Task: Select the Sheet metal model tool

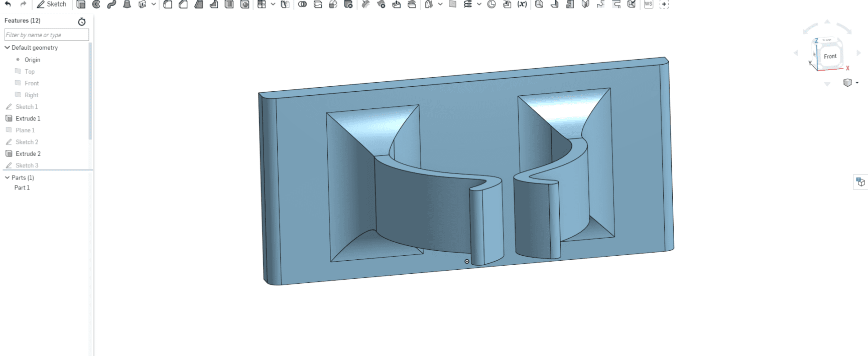Action: [x=539, y=4]
